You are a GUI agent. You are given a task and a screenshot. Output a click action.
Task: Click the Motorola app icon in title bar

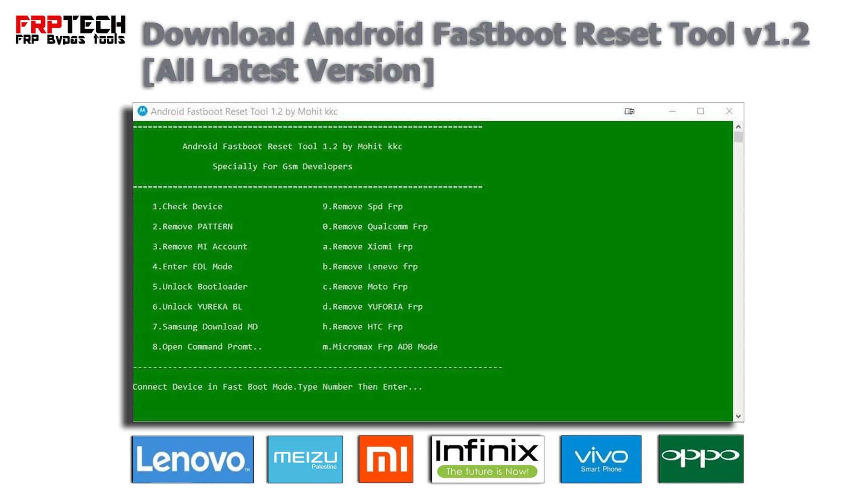pyautogui.click(x=142, y=111)
